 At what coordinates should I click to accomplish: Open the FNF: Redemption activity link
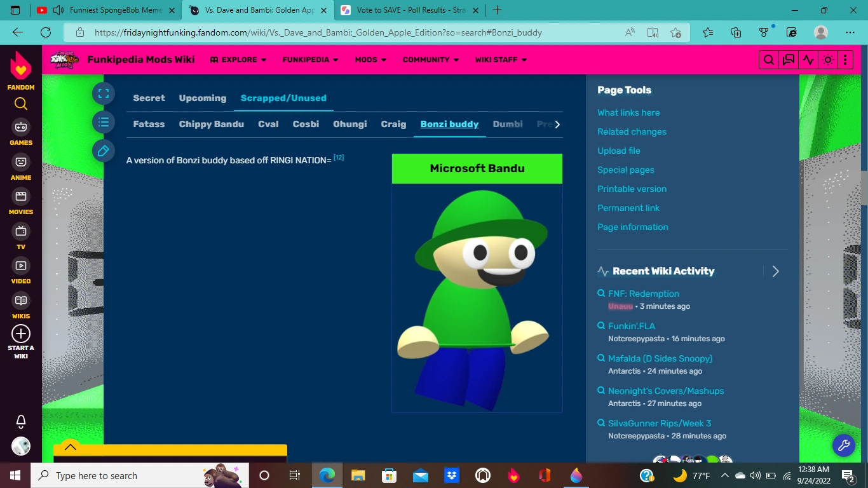[644, 293]
